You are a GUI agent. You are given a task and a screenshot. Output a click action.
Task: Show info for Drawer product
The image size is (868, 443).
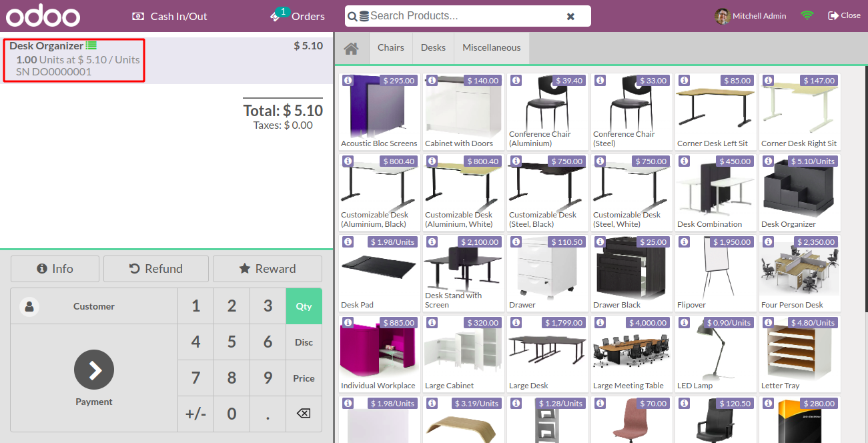(516, 242)
